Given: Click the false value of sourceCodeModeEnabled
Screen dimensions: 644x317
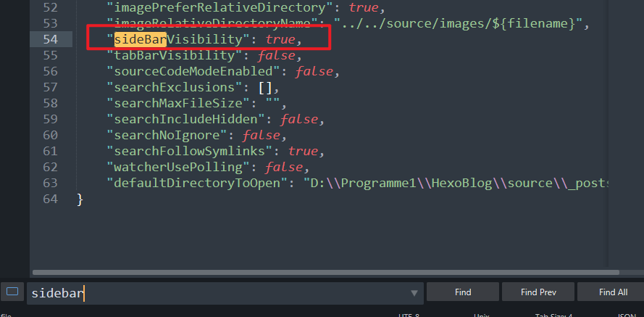Looking at the screenshot, I should point(312,71).
